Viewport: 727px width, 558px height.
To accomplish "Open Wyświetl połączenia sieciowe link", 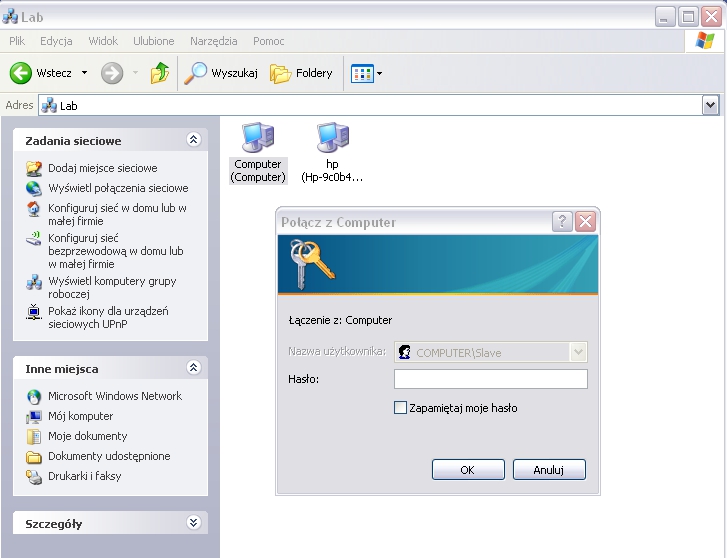I will click(118, 188).
